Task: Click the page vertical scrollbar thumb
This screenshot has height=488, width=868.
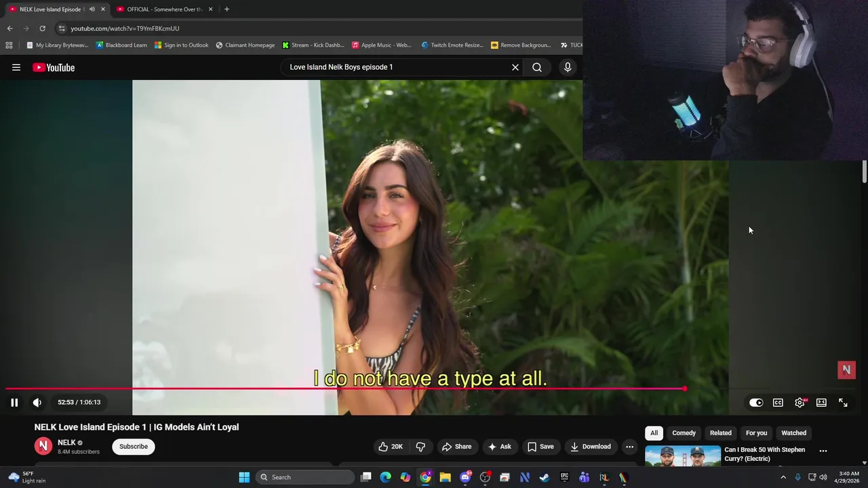Action: click(x=865, y=172)
